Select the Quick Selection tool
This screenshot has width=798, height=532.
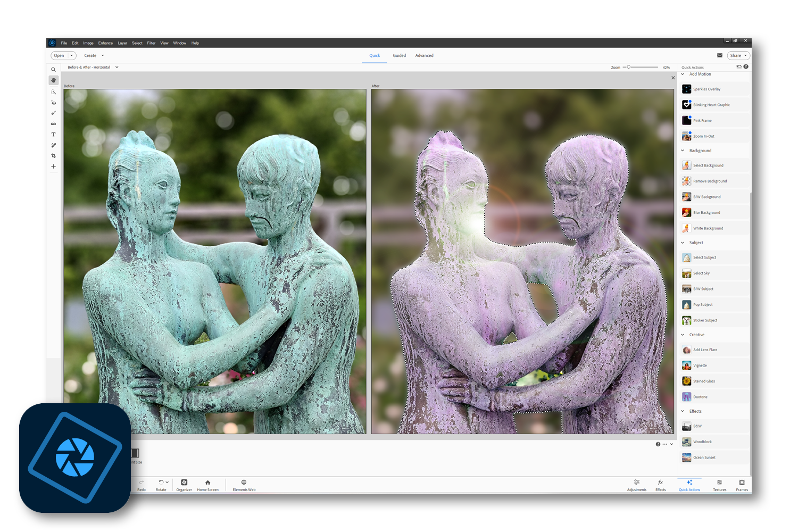pos(53,92)
